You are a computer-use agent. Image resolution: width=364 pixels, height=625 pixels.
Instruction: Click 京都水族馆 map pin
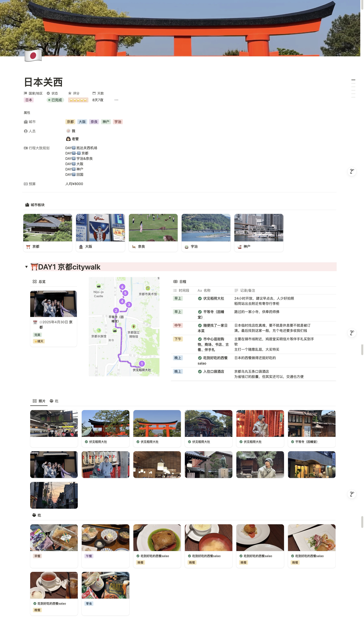tap(99, 330)
